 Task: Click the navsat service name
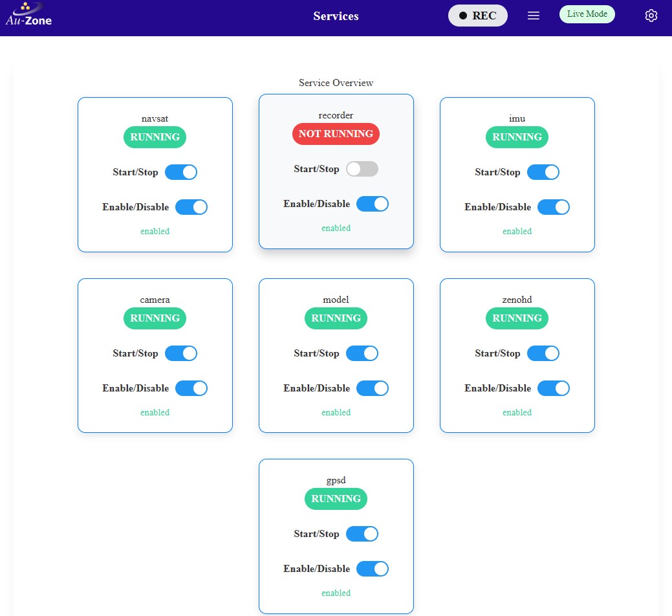pyautogui.click(x=155, y=119)
